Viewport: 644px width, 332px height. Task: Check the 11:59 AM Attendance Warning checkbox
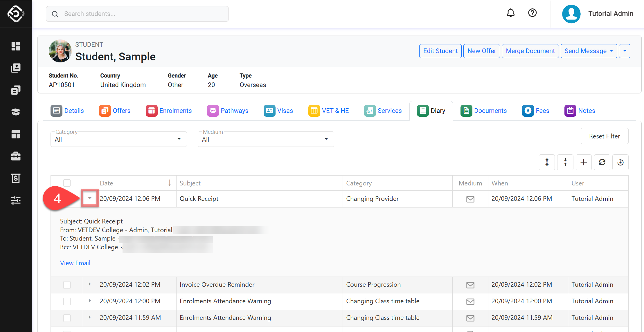(x=67, y=318)
